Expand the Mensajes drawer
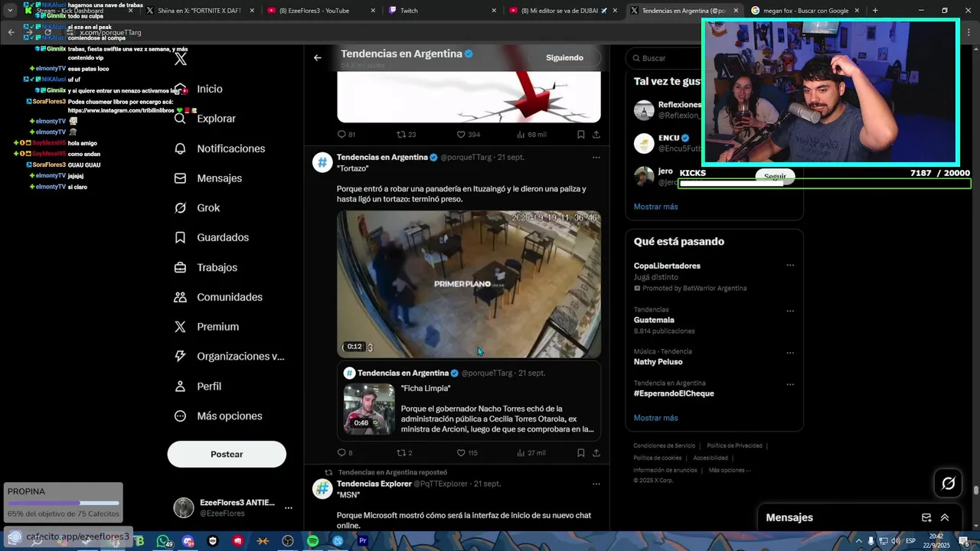Screen dimensions: 980x551 click(x=945, y=518)
